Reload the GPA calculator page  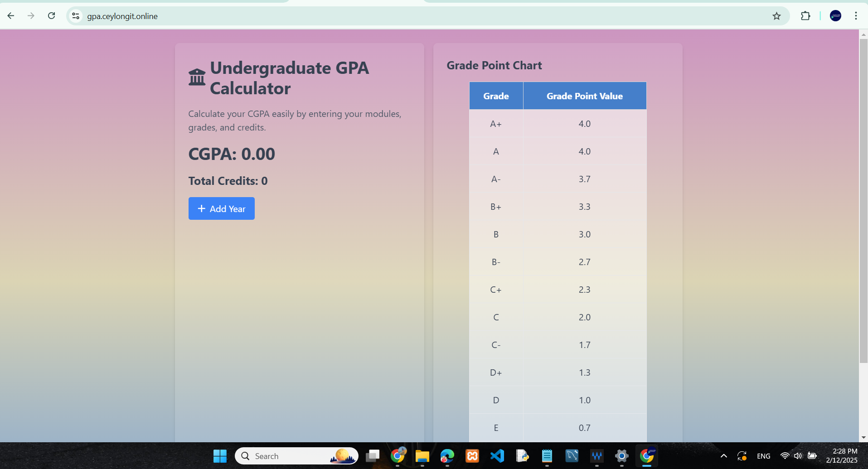point(52,16)
